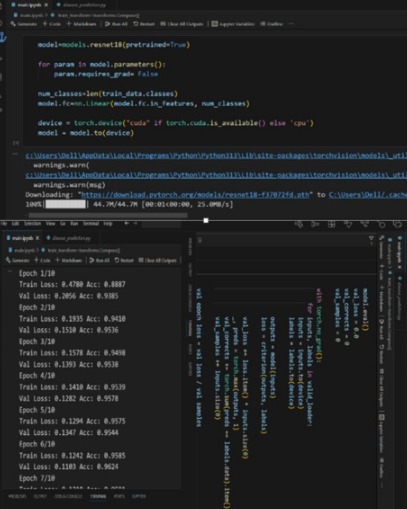The image size is (407, 509).
Task: Click the horizontal scrollbar below the download progress output
Action: pyautogui.click(x=108, y=215)
